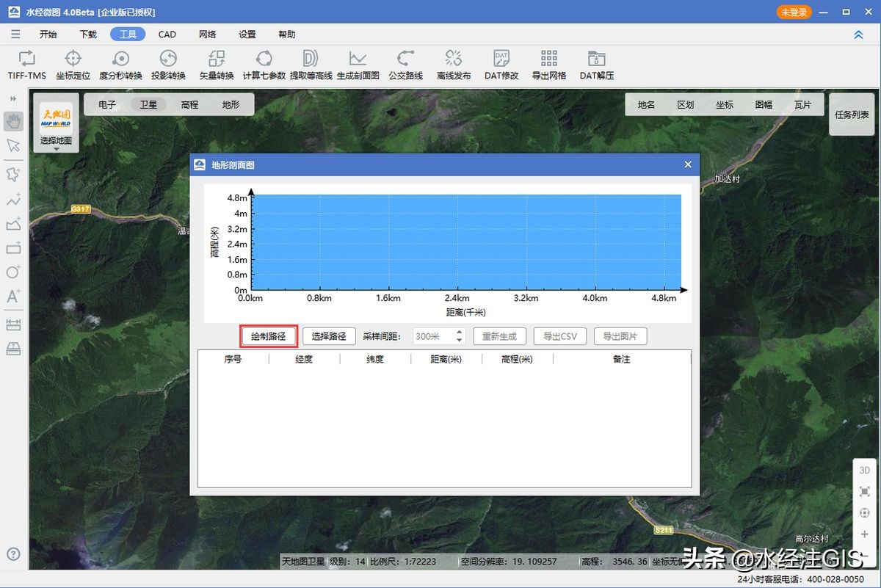The image size is (881, 588).
Task: Switch map layer to 电子
Action: [x=107, y=105]
